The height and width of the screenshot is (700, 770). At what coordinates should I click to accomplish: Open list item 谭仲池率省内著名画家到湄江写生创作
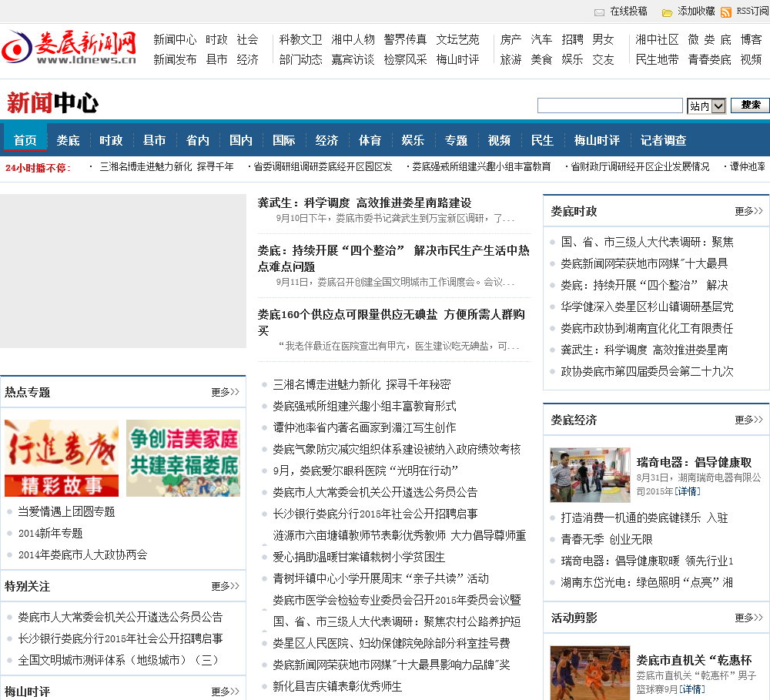pyautogui.click(x=364, y=427)
